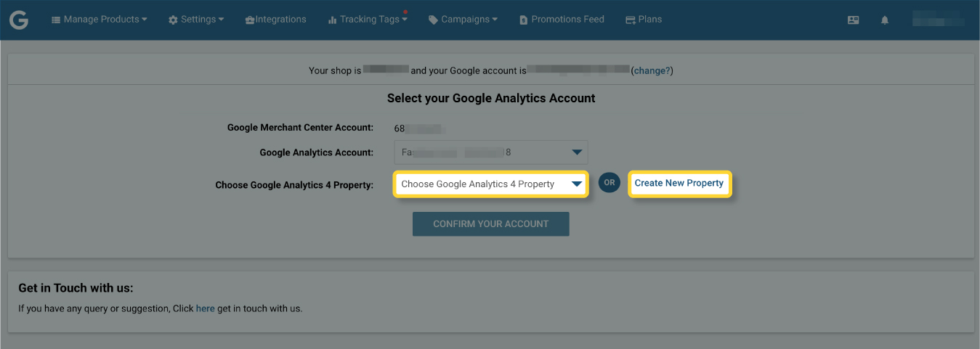Click the Confirm Your Account button
Screen dimensions: 980x349
[x=490, y=224]
